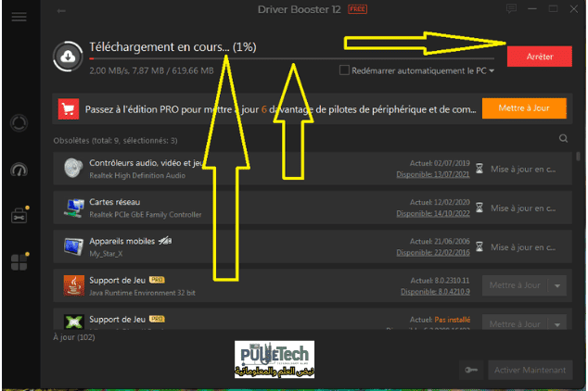588x391 pixels.
Task: Open Disponible: 8.0.4210.9 link
Action: point(435,291)
